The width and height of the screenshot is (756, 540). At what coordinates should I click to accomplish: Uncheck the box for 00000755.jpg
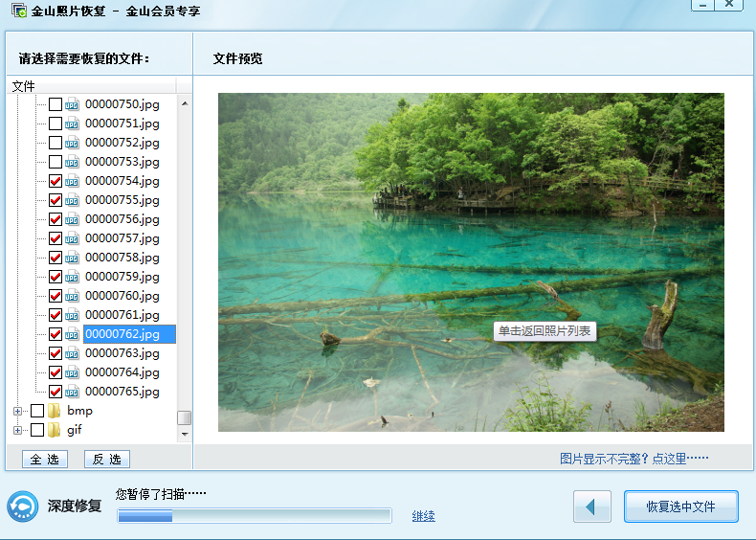56,200
